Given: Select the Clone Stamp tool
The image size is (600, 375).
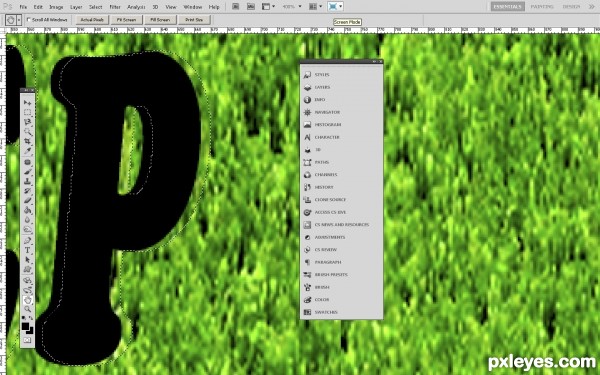Looking at the screenshot, I should click(x=28, y=181).
